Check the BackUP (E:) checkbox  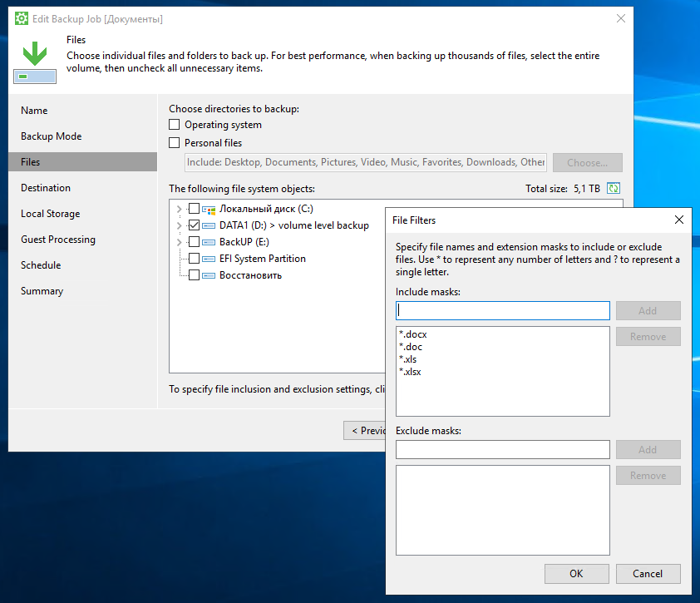(x=194, y=242)
